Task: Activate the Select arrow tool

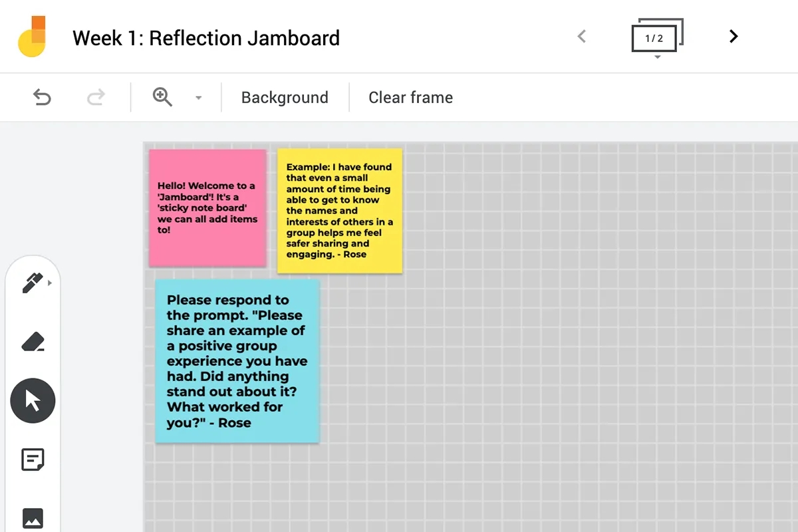Action: tap(33, 400)
